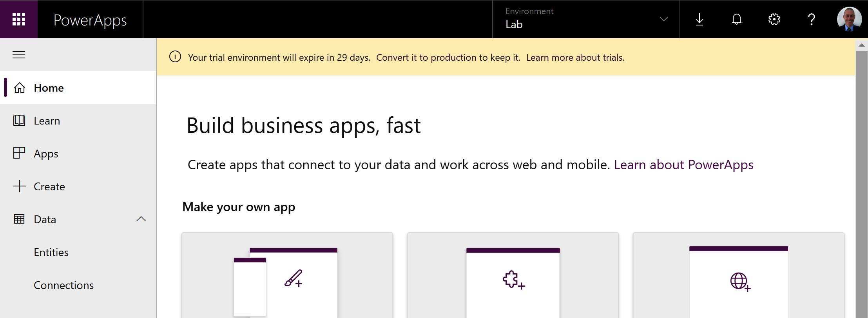Image resolution: width=868 pixels, height=318 pixels.
Task: Click Learn more about trials link
Action: pos(575,58)
